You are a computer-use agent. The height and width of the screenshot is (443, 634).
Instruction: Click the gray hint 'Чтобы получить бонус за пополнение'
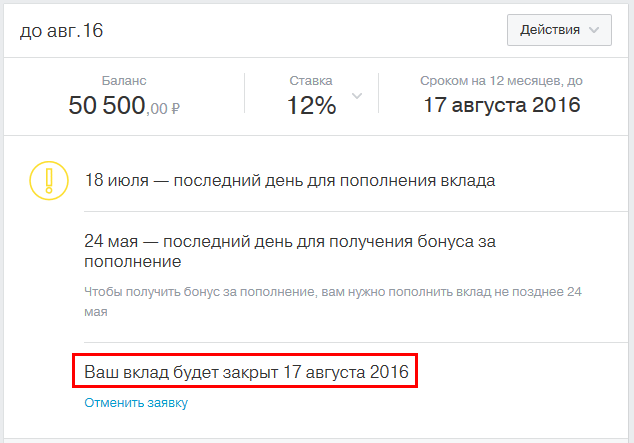point(333,302)
